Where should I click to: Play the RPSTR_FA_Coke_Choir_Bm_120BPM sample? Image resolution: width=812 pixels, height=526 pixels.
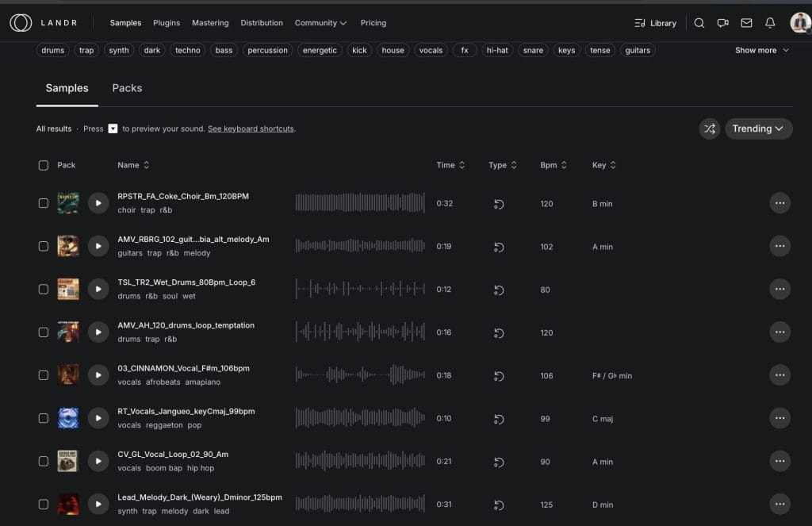click(x=98, y=203)
